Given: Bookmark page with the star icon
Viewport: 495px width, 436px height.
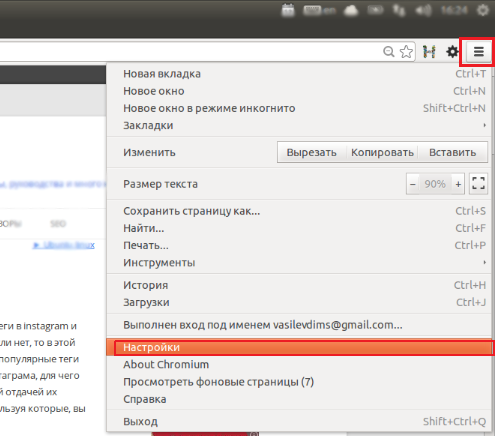Looking at the screenshot, I should (406, 52).
